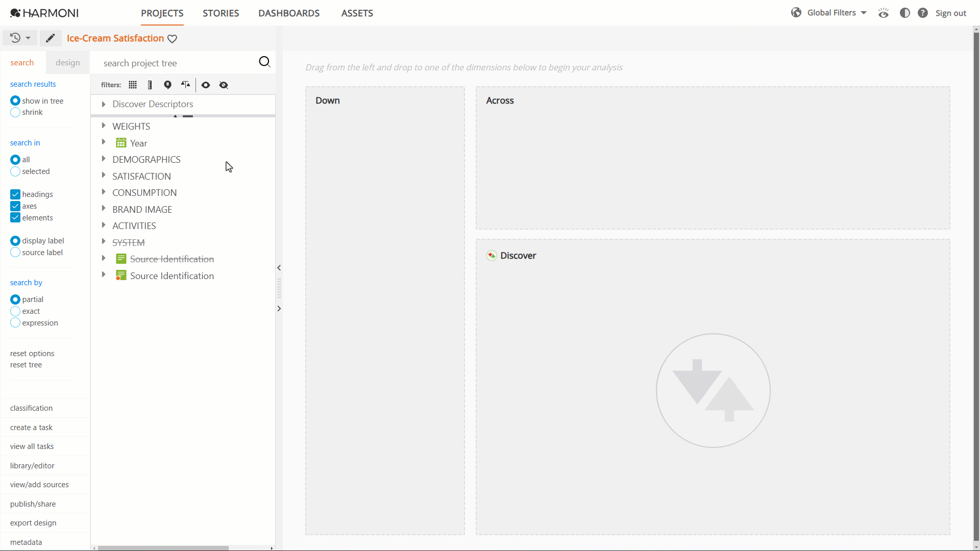This screenshot has height=551, width=980.
Task: Click the pencil edit icon
Action: (x=50, y=38)
